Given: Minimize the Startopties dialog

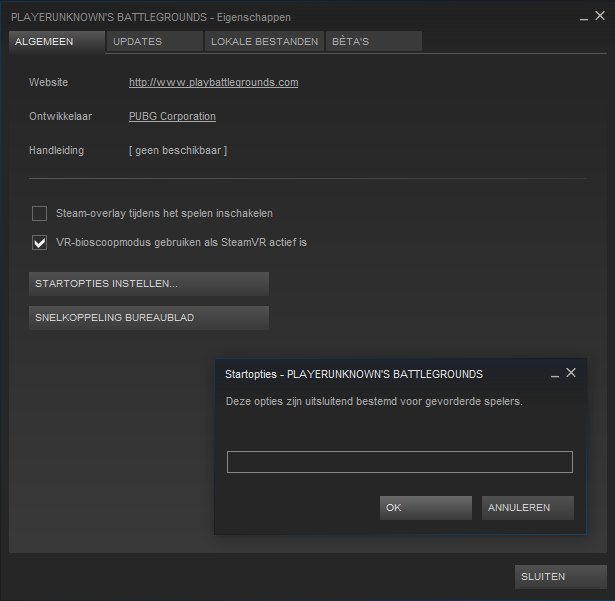Looking at the screenshot, I should [555, 375].
